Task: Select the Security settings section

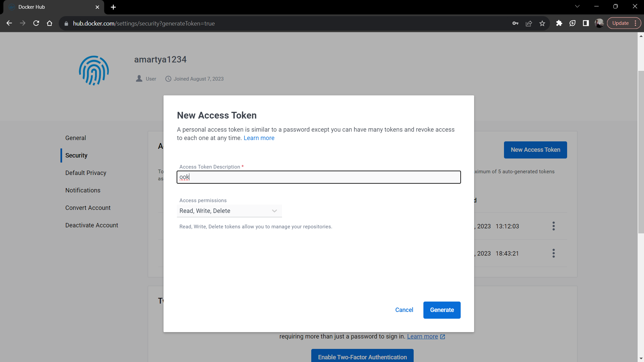Action: point(76,155)
